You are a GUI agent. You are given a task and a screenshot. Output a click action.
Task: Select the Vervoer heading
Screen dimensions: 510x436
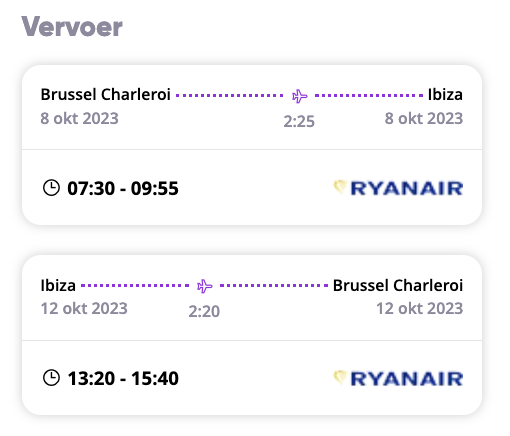(72, 27)
